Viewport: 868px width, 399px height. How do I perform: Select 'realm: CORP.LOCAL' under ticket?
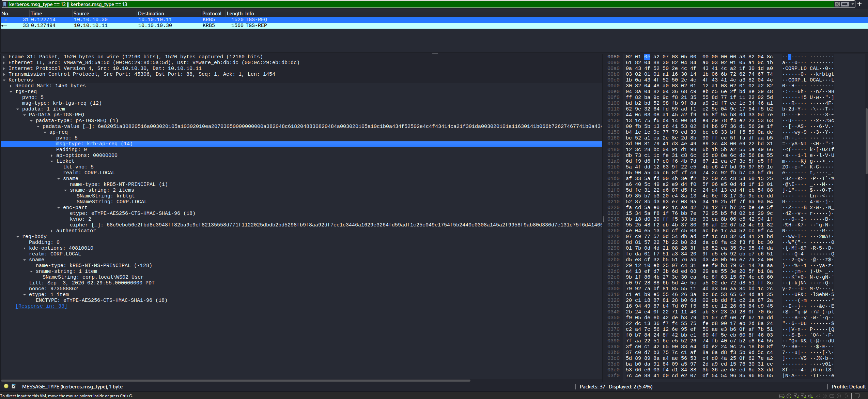coord(89,173)
